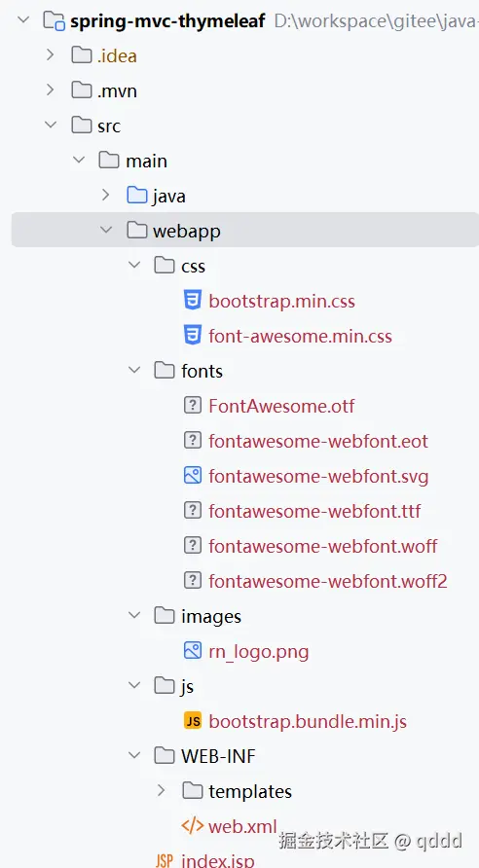Screen dimensions: 479x868
Task: Click the JSP icon beside index.jsp
Action: pos(164,860)
